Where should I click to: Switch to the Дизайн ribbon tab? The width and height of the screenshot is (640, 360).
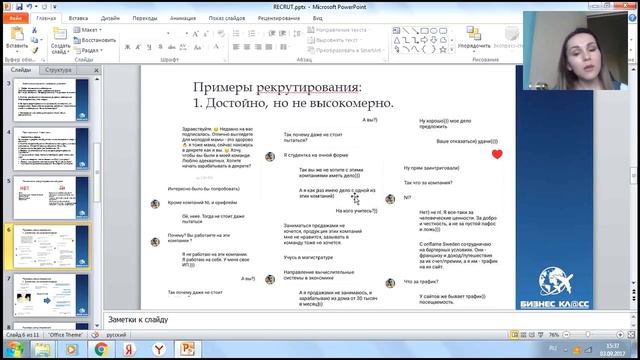pos(110,18)
